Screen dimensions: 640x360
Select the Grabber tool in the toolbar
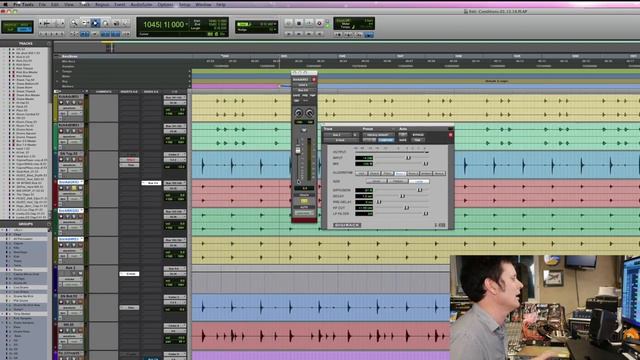[x=105, y=24]
